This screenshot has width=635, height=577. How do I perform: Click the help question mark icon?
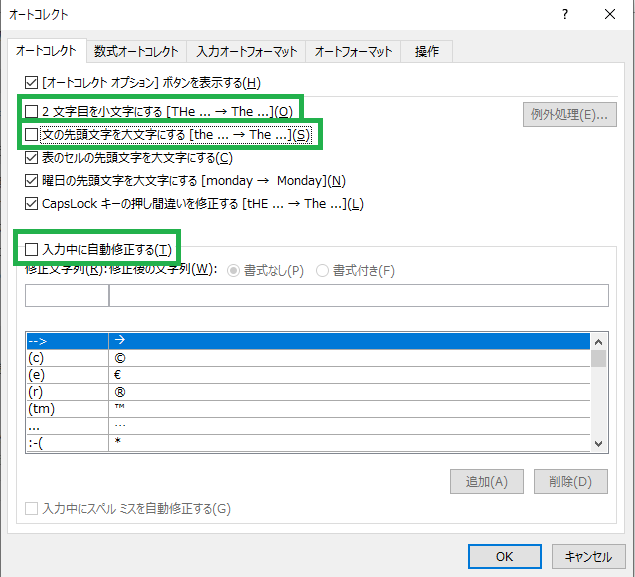(x=565, y=15)
